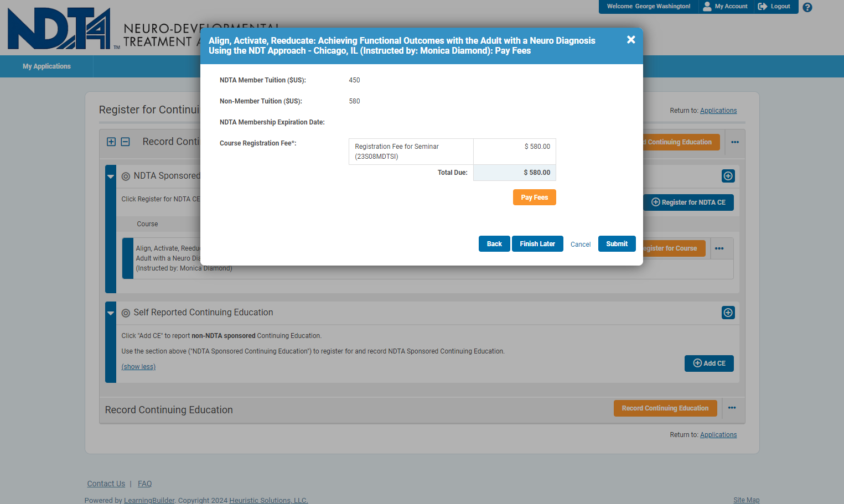Open the Site Map link

747,500
